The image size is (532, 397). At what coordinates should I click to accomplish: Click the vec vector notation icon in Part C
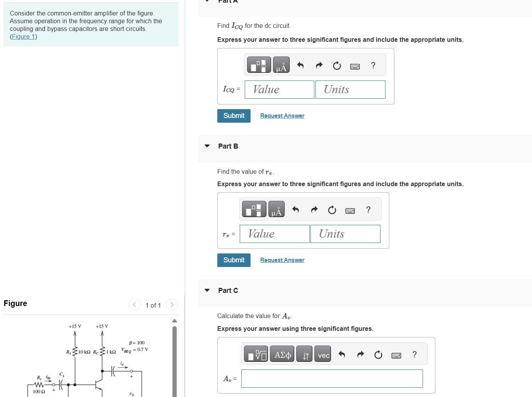tap(323, 354)
